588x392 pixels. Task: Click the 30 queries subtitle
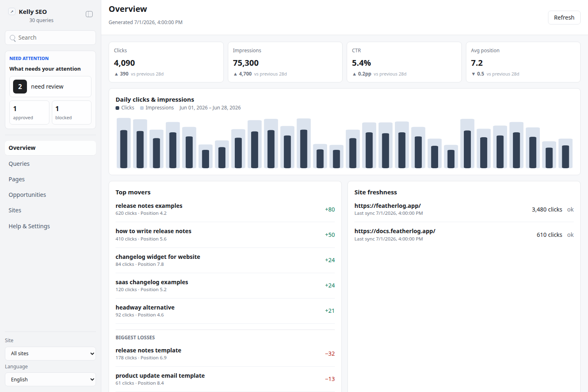pyautogui.click(x=41, y=20)
